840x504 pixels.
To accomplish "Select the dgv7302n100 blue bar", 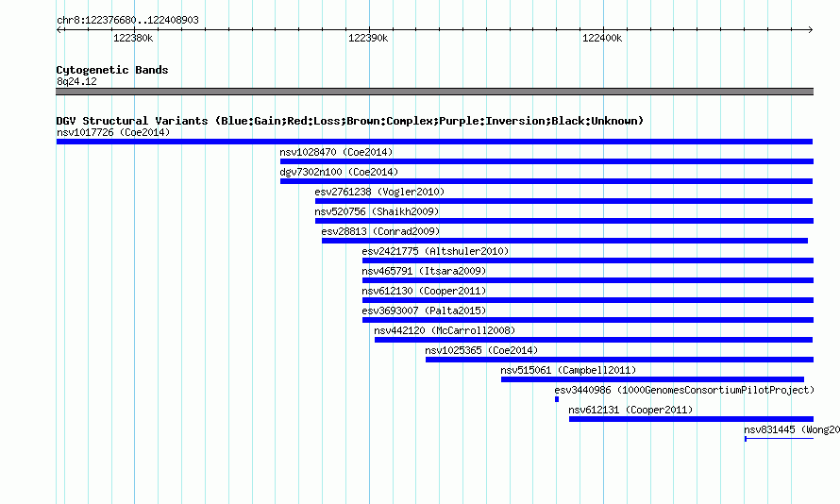I will (546, 181).
